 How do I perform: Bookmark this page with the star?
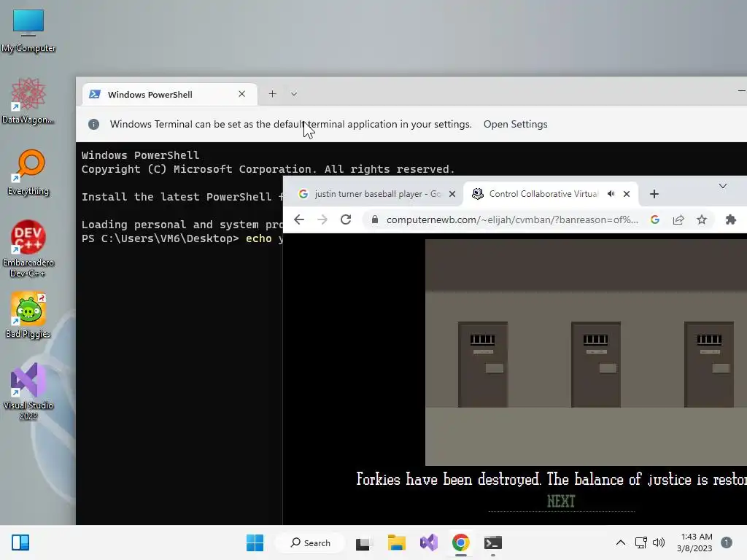[x=702, y=219]
